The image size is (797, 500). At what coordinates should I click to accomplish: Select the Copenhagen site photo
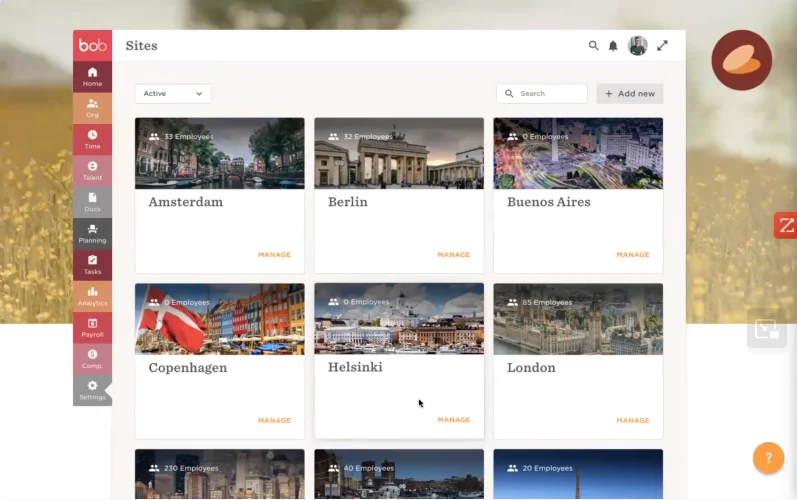(x=220, y=319)
